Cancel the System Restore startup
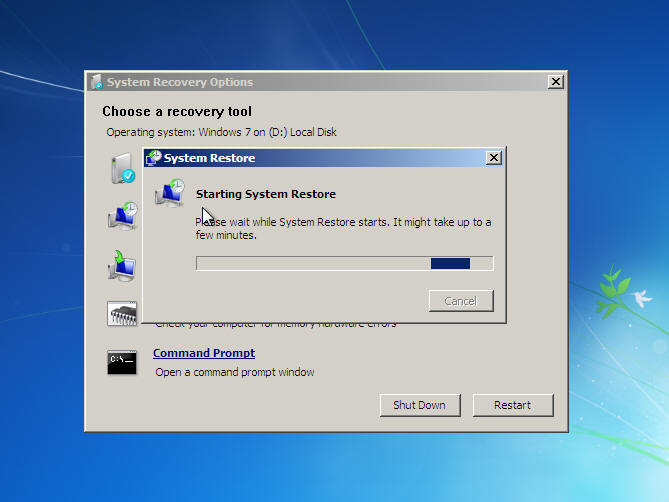Viewport: 669px width, 502px height. (x=460, y=301)
